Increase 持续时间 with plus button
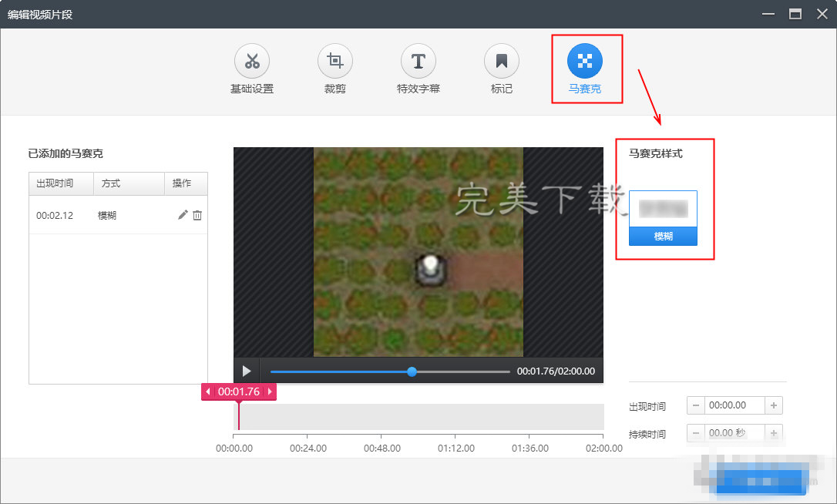 click(774, 433)
